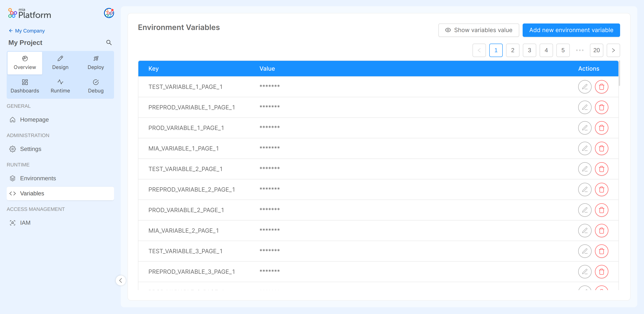Open the Design section of My Project
The width and height of the screenshot is (644, 314).
[60, 62]
